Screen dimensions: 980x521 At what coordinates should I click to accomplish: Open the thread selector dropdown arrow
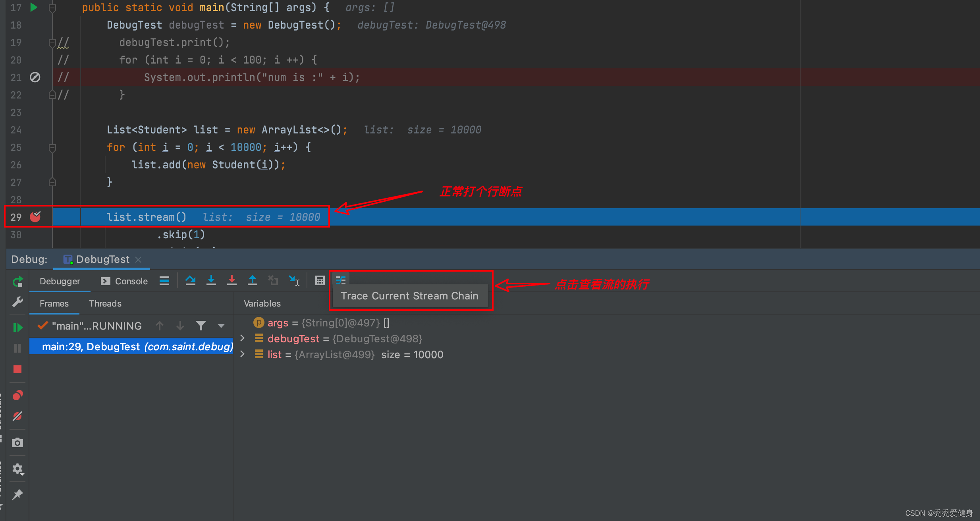(221, 326)
